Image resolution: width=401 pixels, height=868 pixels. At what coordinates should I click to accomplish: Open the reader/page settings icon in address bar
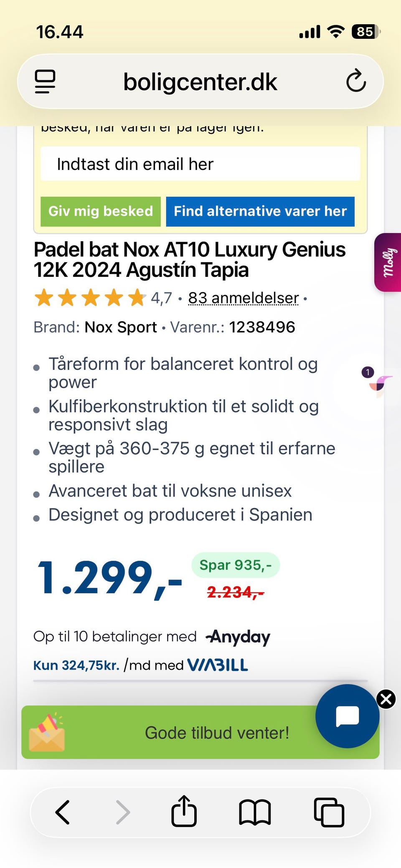[x=45, y=81]
